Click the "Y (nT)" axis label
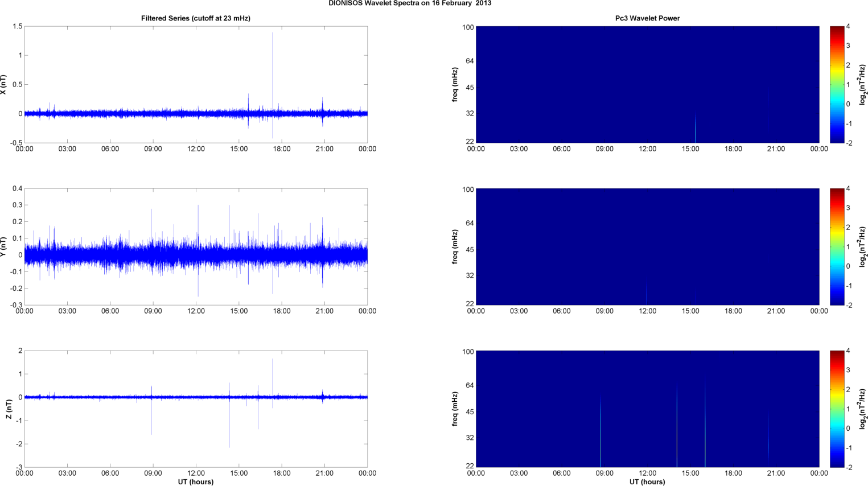 3,247
